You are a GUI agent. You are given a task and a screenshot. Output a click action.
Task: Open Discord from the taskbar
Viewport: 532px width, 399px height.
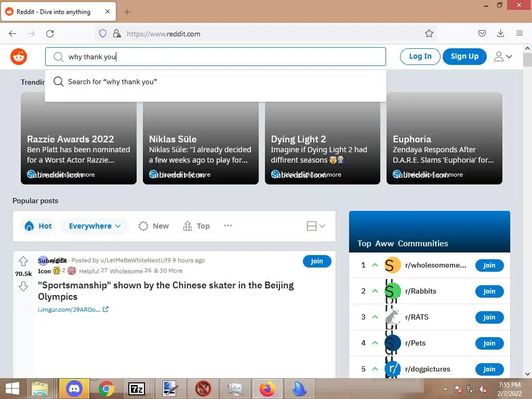click(74, 389)
